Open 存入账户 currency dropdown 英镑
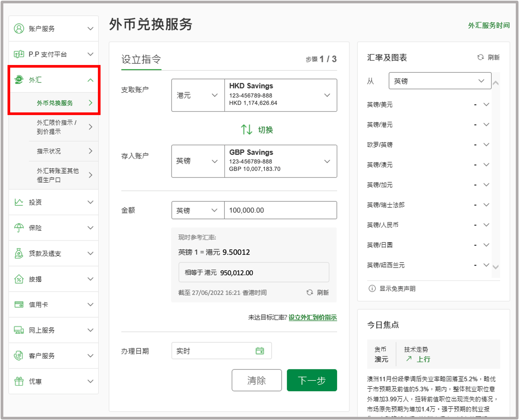This screenshot has height=420, width=519. 198,161
